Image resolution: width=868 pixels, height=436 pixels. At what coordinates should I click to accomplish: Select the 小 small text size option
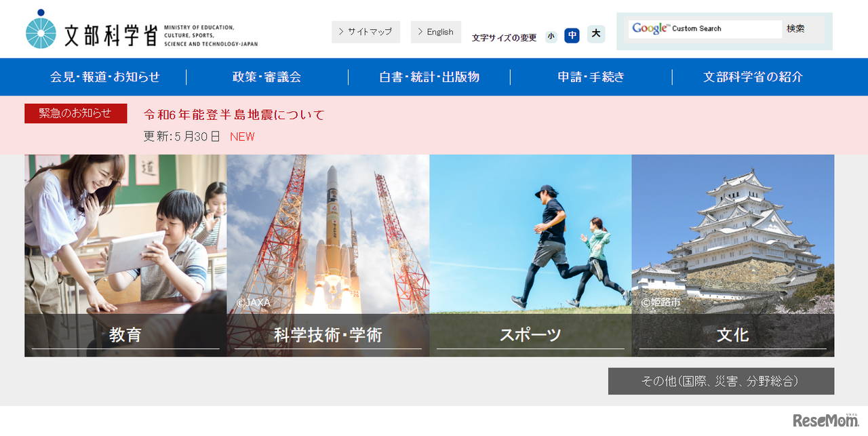[551, 35]
